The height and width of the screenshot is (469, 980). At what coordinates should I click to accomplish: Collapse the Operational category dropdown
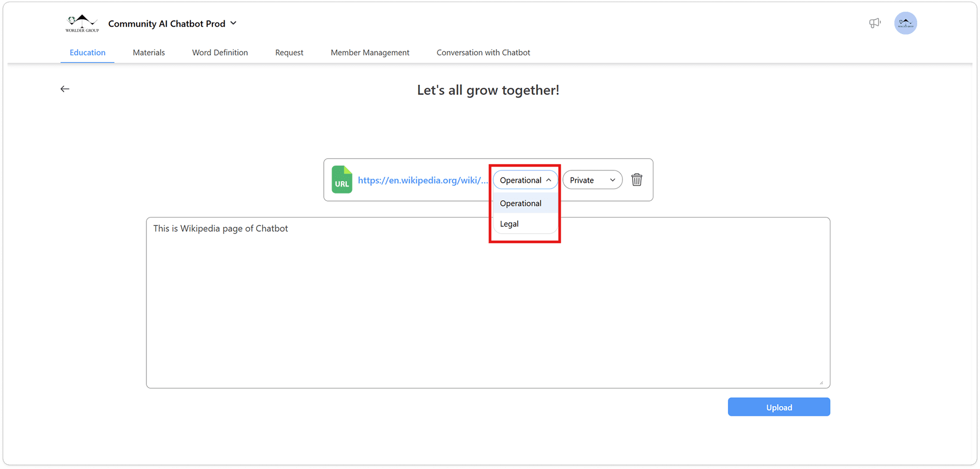point(525,180)
